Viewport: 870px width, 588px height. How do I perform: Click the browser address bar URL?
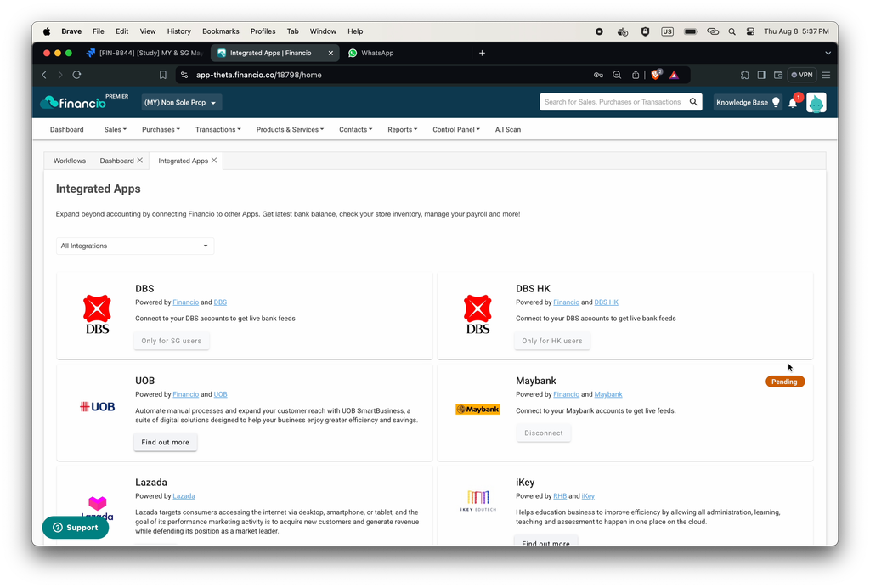(x=258, y=75)
